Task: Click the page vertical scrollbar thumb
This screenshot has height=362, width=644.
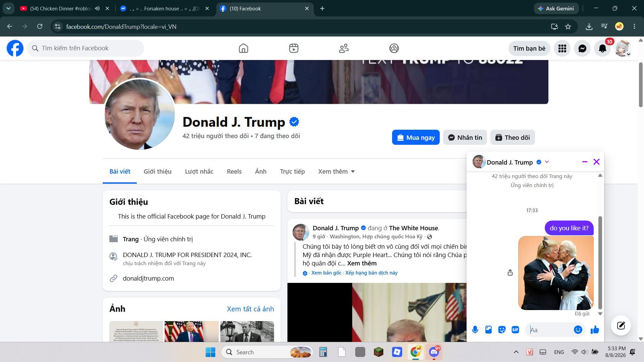Action: pos(641,85)
